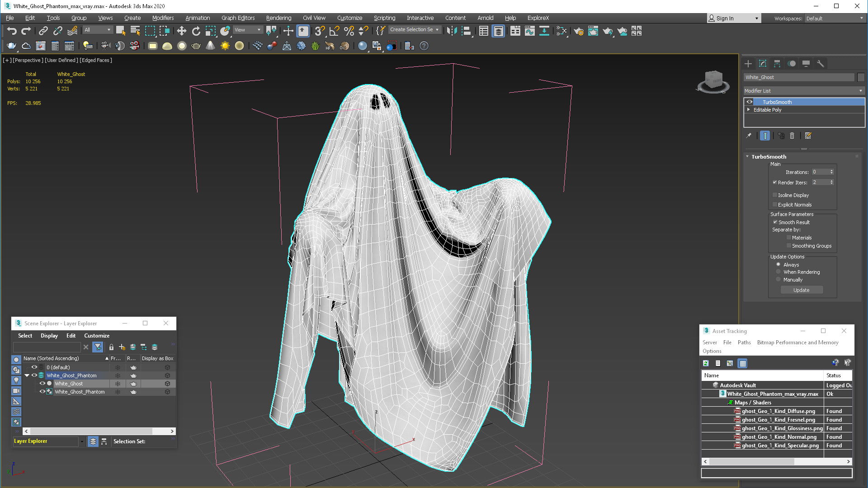The image size is (868, 488).
Task: Toggle Isolate Display checkbox on
Action: pos(775,195)
